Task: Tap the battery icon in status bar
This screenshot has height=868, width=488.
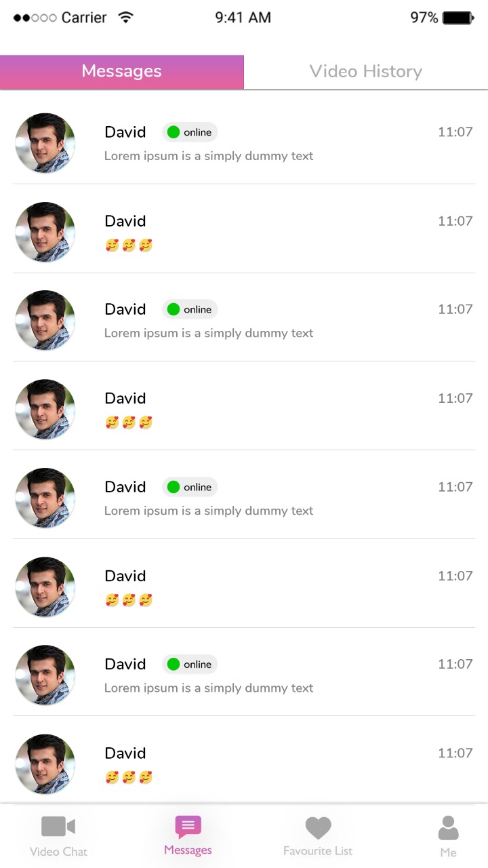Action: (x=458, y=18)
